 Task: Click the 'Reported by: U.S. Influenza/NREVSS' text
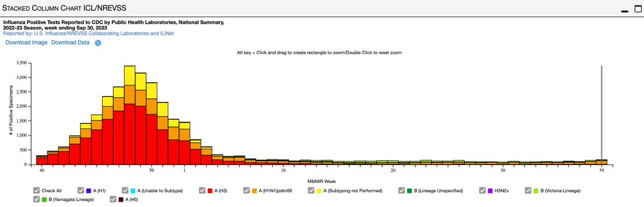[x=88, y=33]
